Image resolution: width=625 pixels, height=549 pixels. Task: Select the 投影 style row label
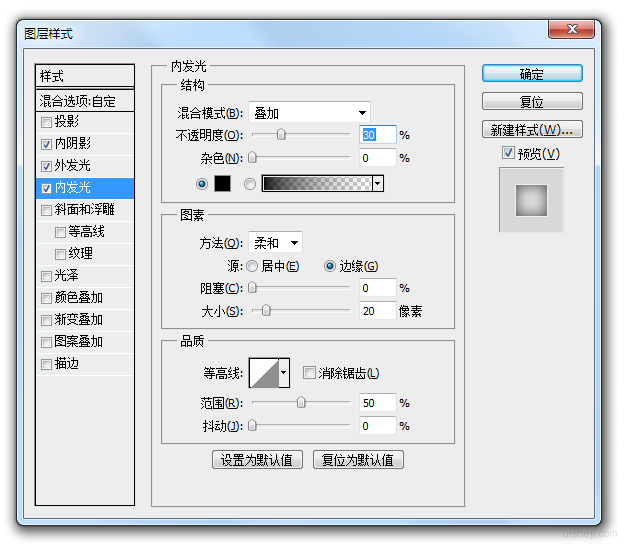(67, 121)
